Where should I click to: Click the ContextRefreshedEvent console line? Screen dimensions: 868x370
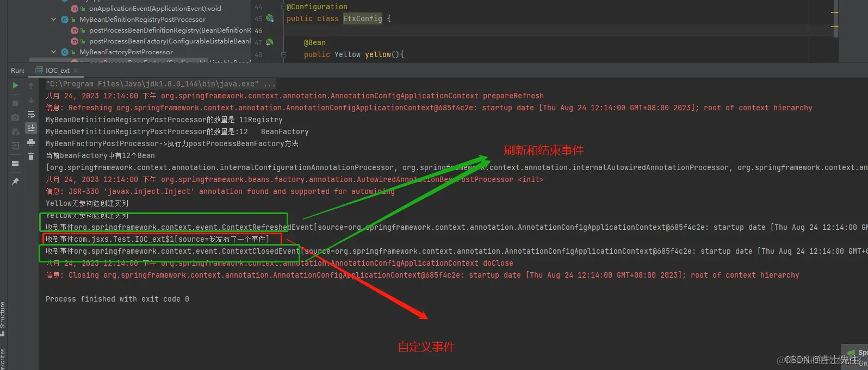pos(457,227)
